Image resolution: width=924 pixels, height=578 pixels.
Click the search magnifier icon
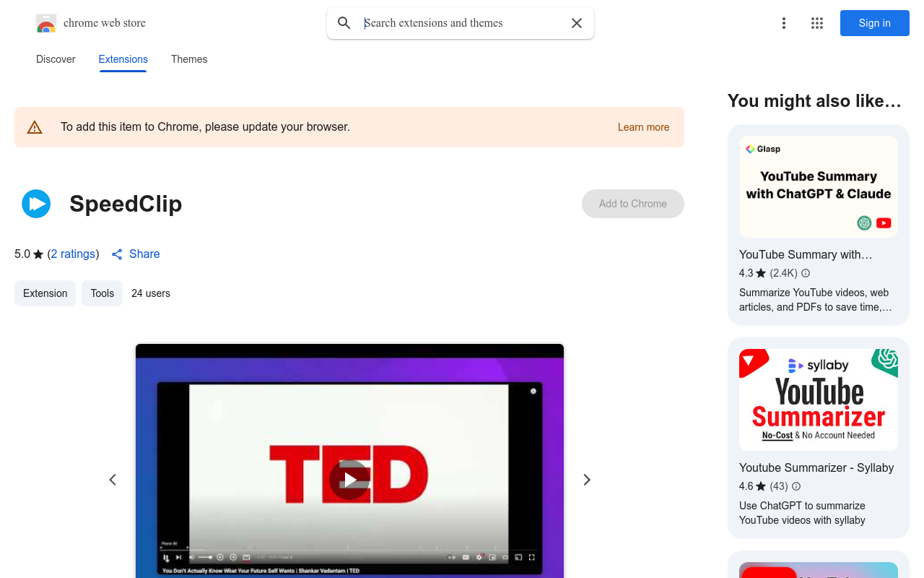tap(344, 23)
